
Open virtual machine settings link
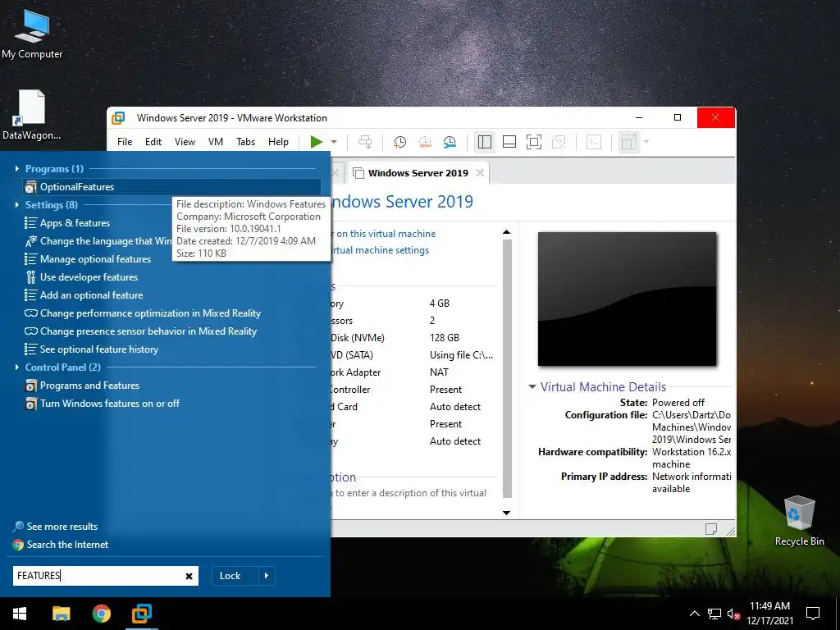tap(380, 250)
